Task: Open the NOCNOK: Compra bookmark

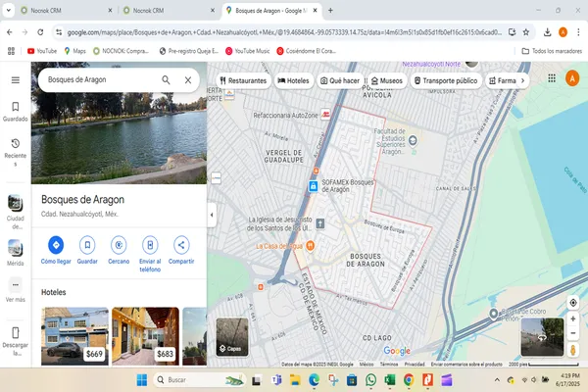Action: pyautogui.click(x=121, y=51)
